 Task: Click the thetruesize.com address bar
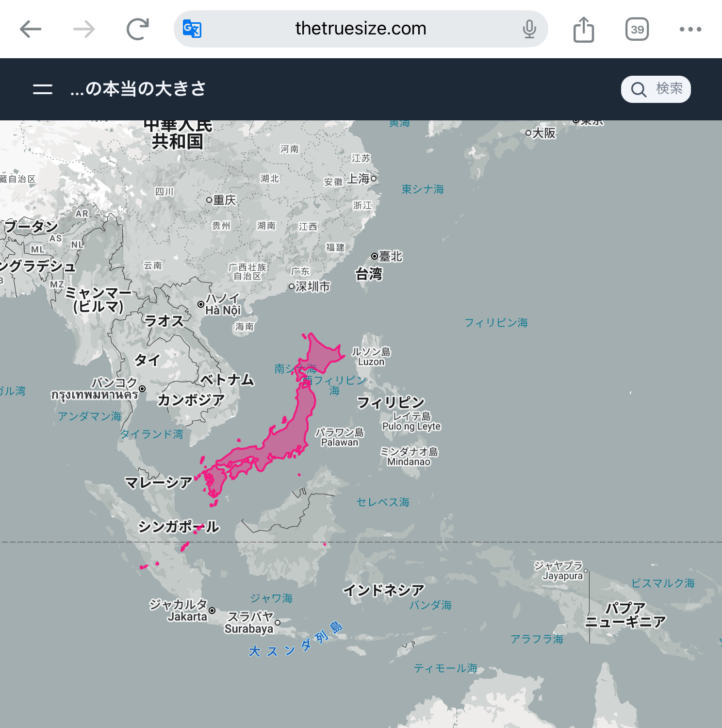click(x=361, y=29)
